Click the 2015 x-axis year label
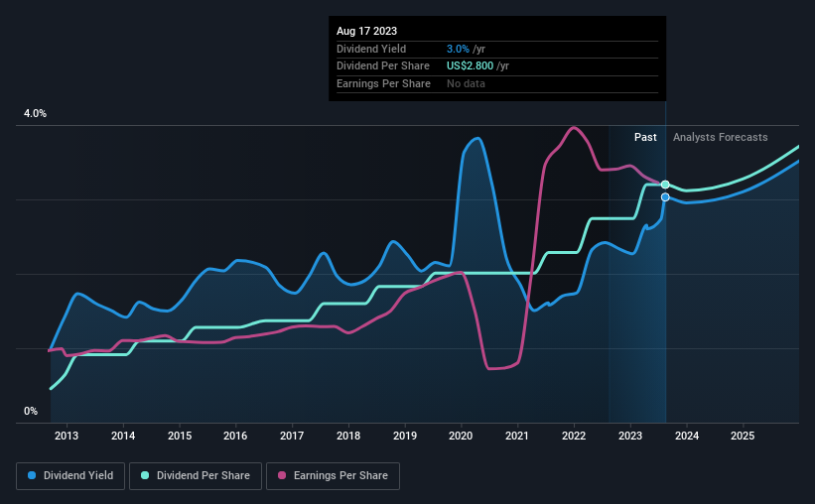Image resolution: width=815 pixels, height=504 pixels. tap(180, 436)
